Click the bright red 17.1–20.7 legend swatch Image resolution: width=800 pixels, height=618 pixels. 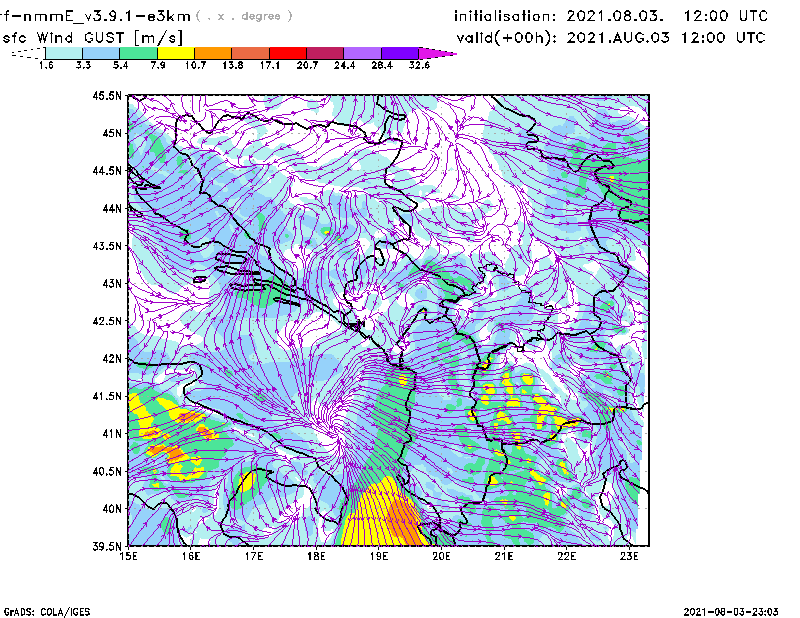pyautogui.click(x=288, y=53)
